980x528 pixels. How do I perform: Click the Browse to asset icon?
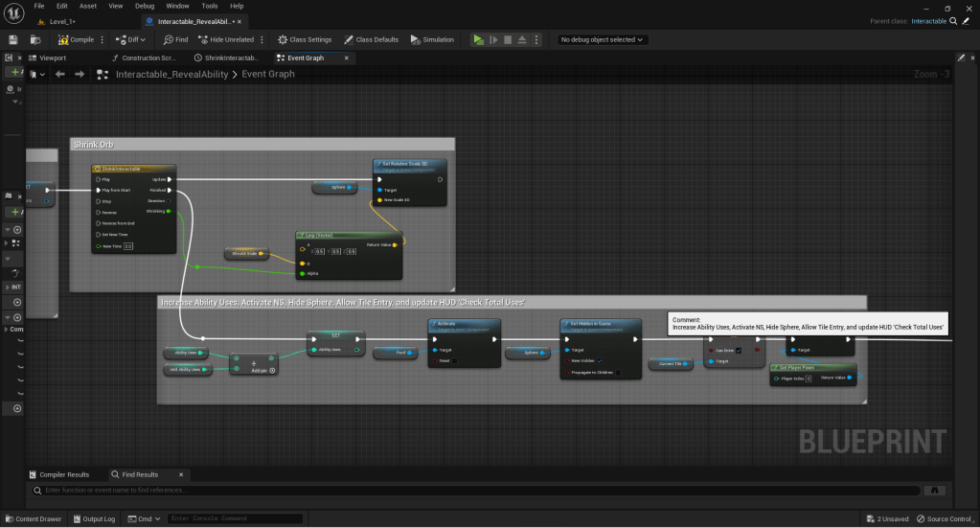(35, 39)
